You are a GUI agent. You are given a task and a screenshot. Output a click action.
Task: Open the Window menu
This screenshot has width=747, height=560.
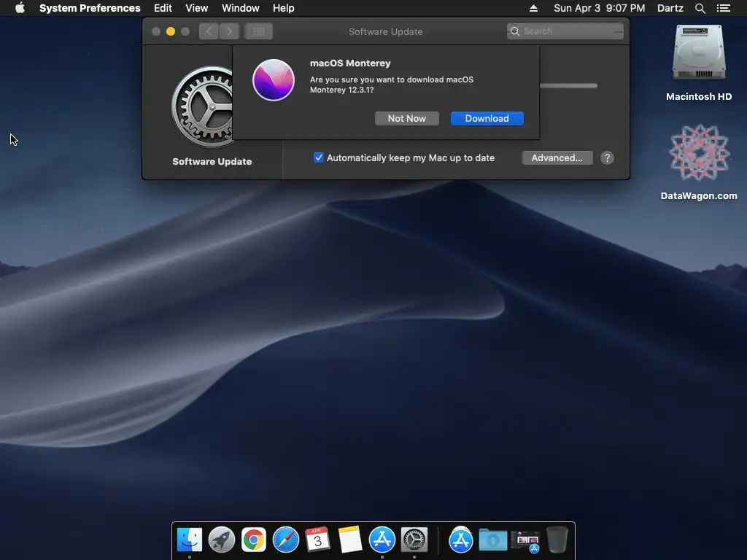241,8
